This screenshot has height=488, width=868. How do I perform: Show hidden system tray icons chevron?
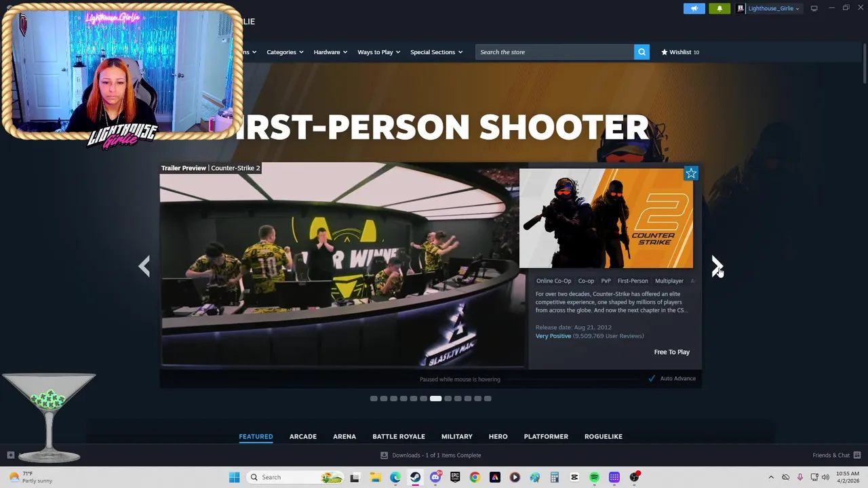tap(771, 477)
